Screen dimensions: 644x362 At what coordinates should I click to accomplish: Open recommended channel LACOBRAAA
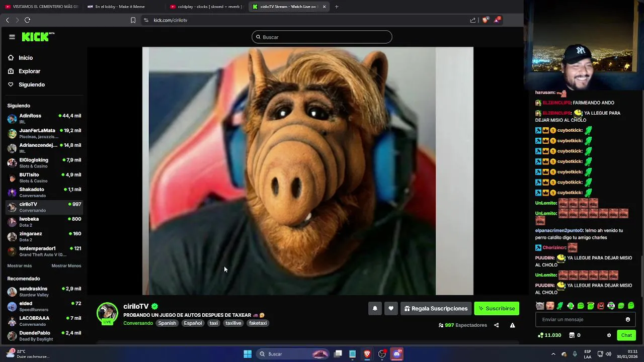tap(44, 321)
